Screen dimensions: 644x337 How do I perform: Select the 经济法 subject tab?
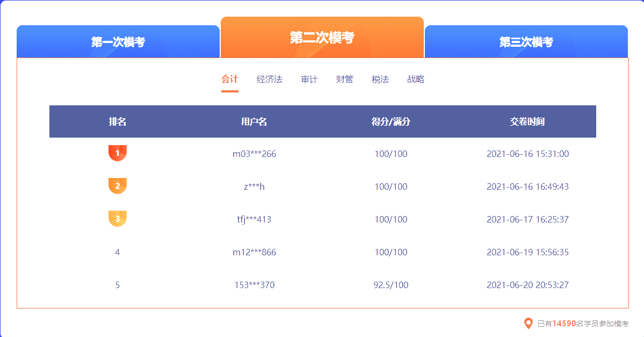269,79
